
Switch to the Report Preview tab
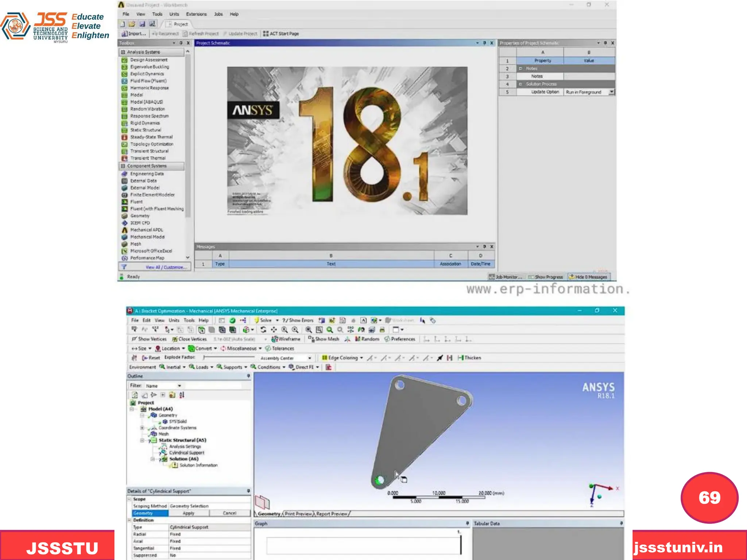pos(332,514)
